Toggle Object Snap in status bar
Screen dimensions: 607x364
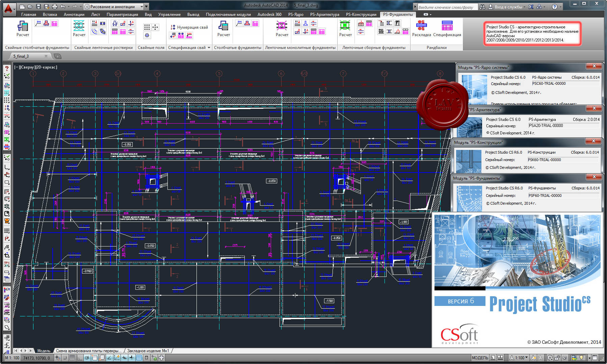click(95, 358)
